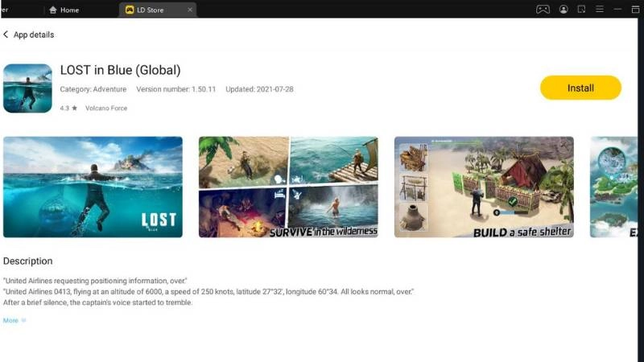Click the LOST in Blue app icon
Viewport: 644px width, 362px height.
27,88
